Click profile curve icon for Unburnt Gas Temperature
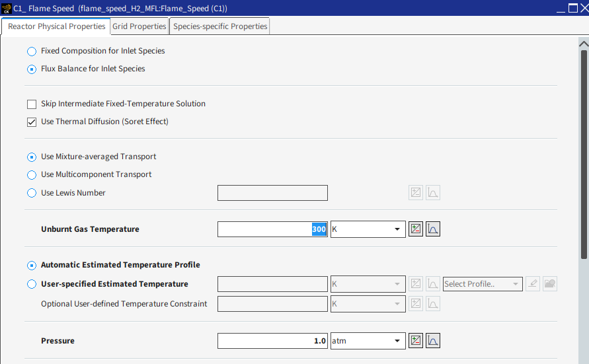The width and height of the screenshot is (589, 364). pos(433,229)
